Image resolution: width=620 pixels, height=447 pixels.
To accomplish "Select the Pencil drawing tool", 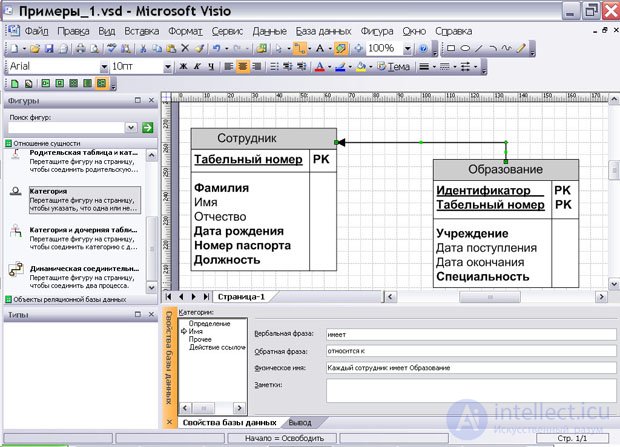I will pos(521,48).
